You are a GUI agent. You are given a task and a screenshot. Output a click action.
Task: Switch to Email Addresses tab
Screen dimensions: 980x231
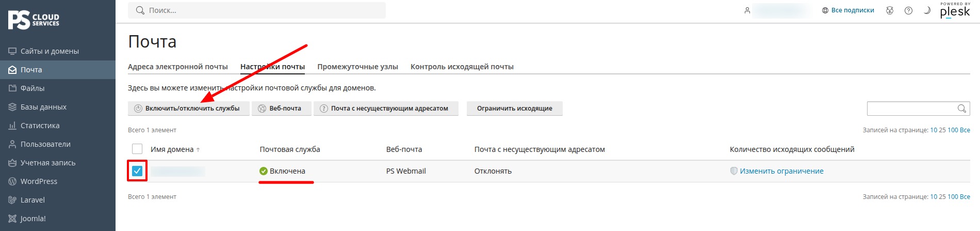pos(178,67)
